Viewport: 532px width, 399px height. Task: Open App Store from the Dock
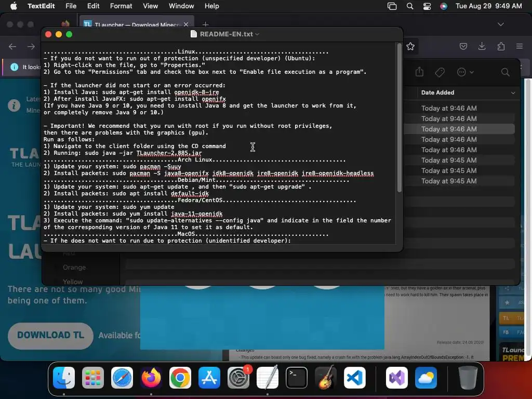[209, 378]
